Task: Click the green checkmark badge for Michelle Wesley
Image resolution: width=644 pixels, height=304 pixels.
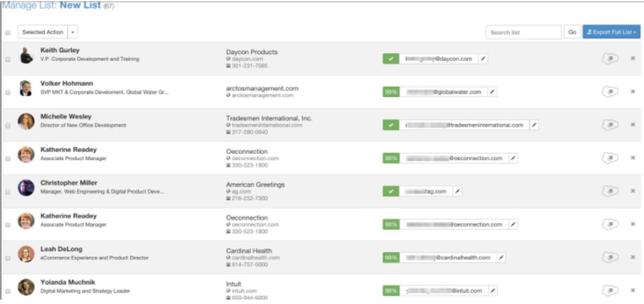Action: [x=391, y=125]
